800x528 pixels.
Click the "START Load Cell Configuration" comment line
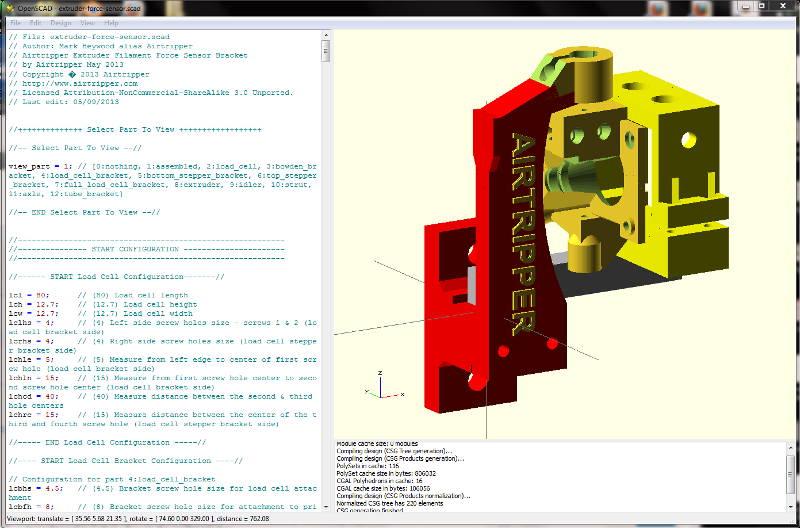tap(116, 277)
